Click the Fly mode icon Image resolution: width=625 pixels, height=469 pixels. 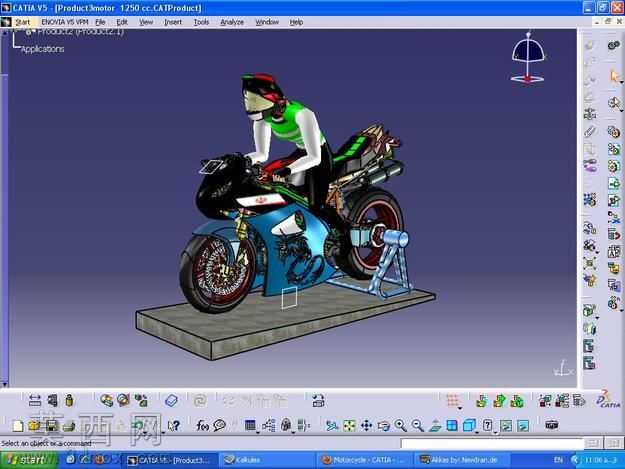(332, 426)
